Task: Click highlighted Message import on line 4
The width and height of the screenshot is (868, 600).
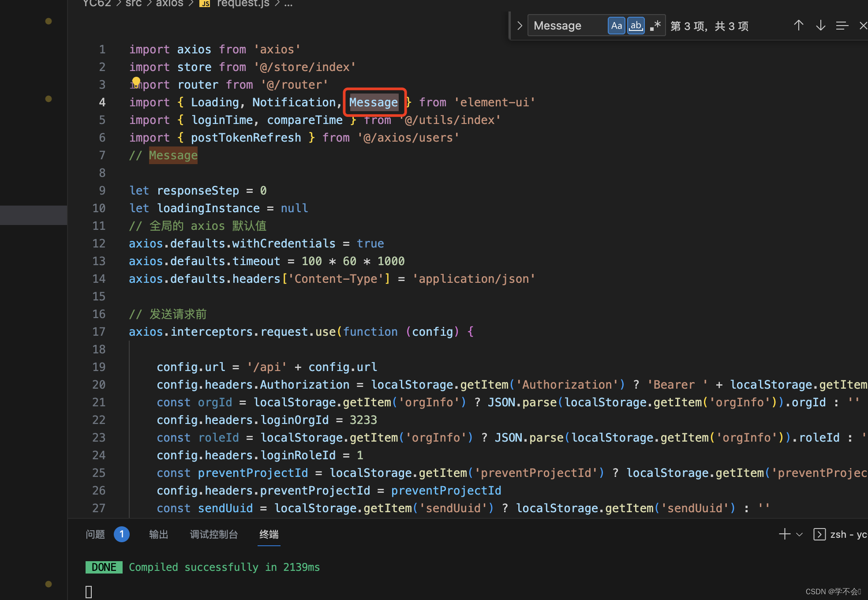Action: 374,102
